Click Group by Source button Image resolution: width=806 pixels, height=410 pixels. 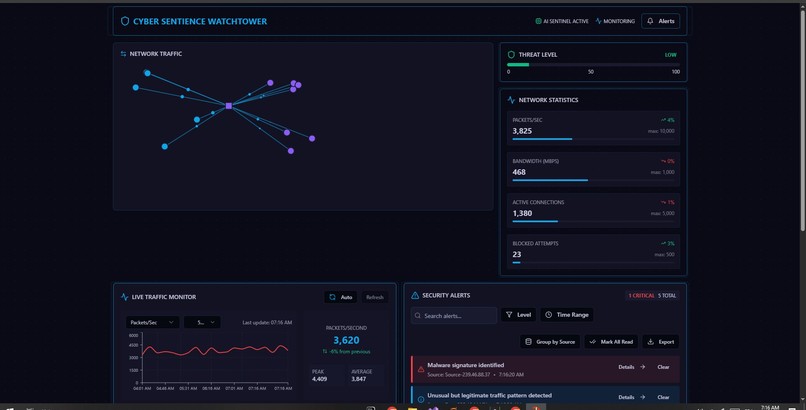click(550, 342)
